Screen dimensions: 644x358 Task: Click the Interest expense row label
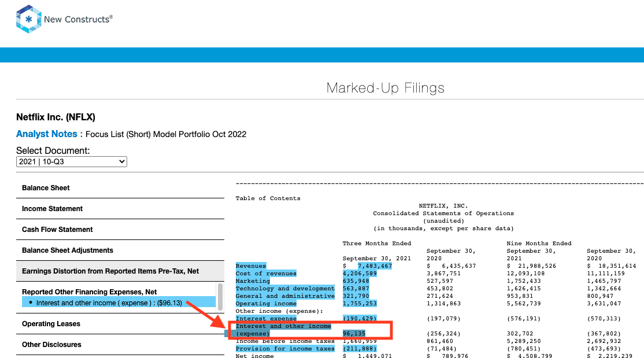tap(266, 319)
